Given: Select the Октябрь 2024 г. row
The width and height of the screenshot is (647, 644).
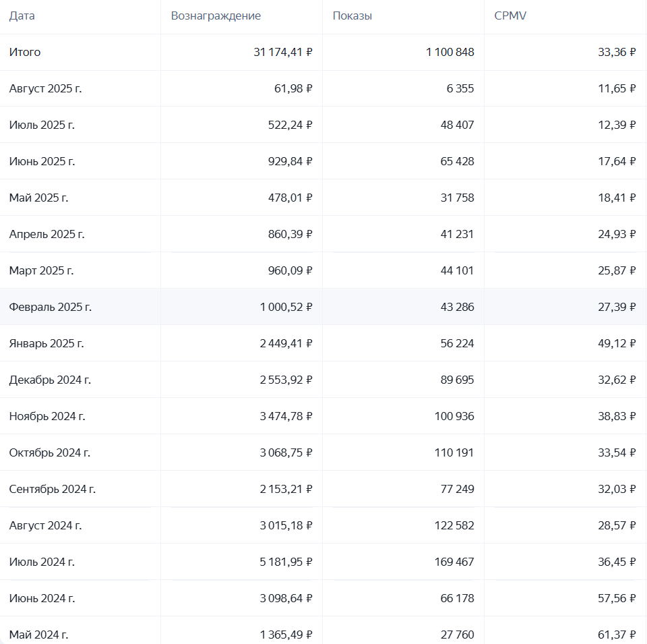Looking at the screenshot, I should click(x=50, y=453).
